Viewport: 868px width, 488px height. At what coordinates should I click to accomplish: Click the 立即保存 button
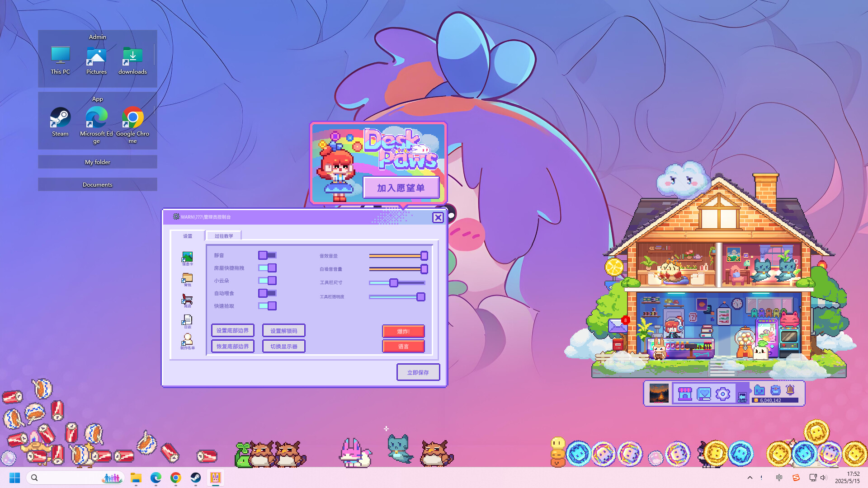point(418,372)
